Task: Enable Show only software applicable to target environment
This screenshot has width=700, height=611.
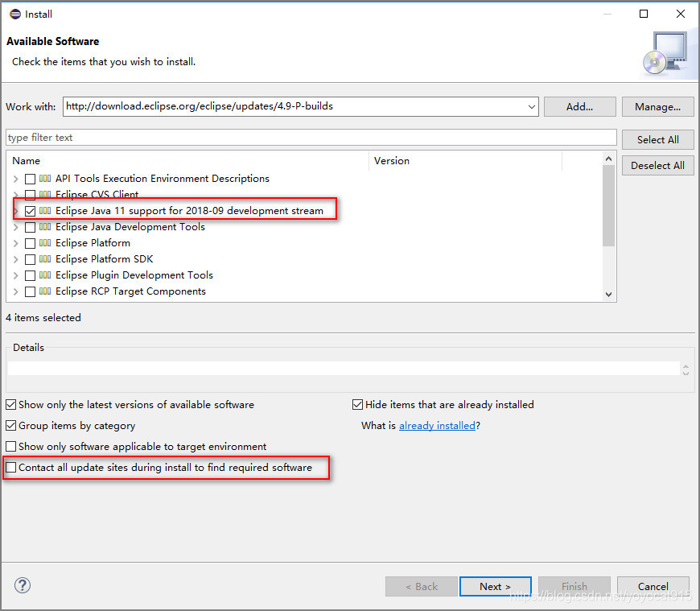Action: click(11, 446)
